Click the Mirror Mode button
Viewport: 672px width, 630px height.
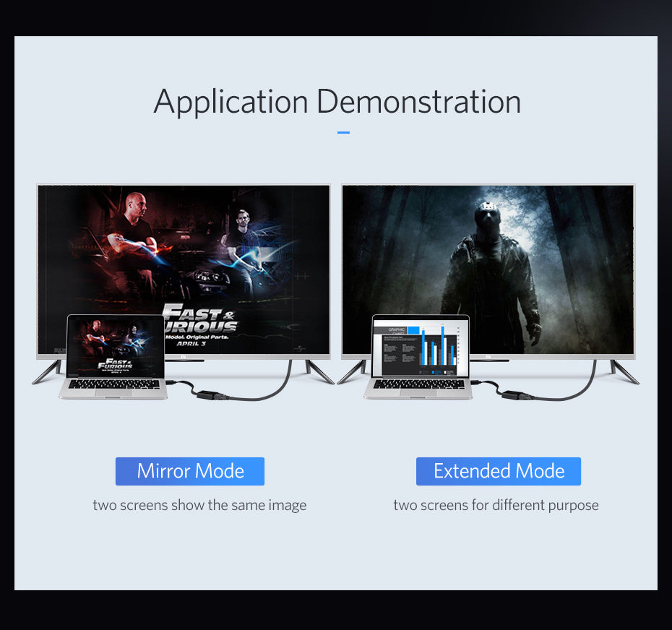tap(190, 471)
